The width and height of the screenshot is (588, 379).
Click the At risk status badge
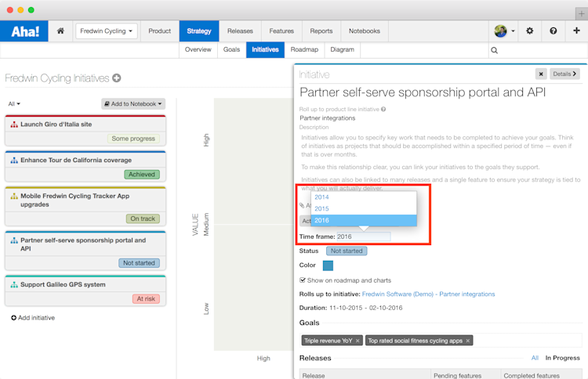(146, 299)
